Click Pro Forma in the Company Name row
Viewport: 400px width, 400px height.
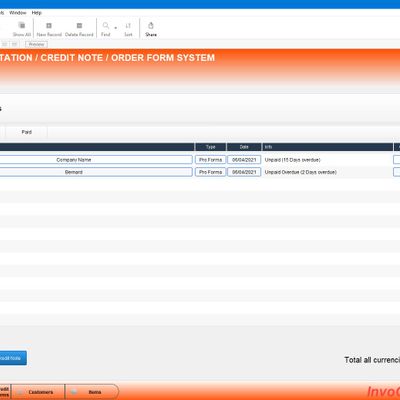[x=210, y=160]
